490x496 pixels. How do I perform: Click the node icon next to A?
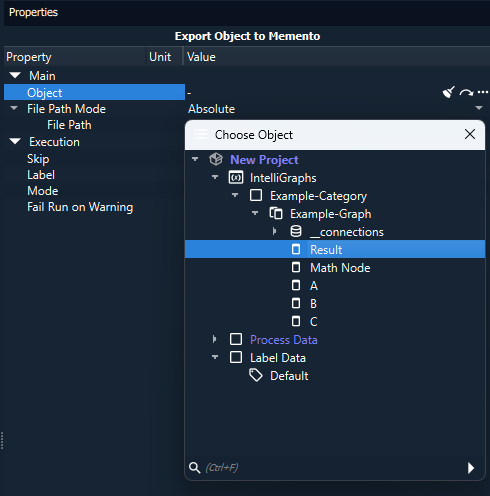coord(296,285)
